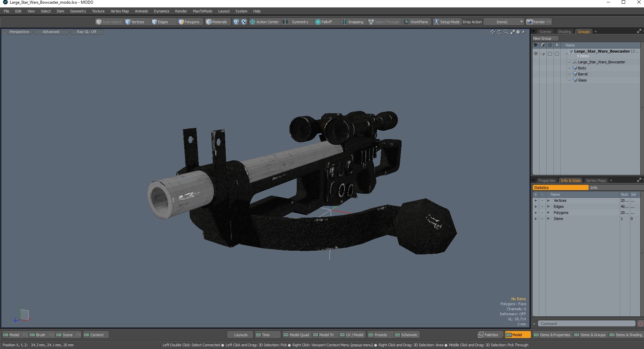
Task: Select the Edges selection mode
Action: (160, 22)
